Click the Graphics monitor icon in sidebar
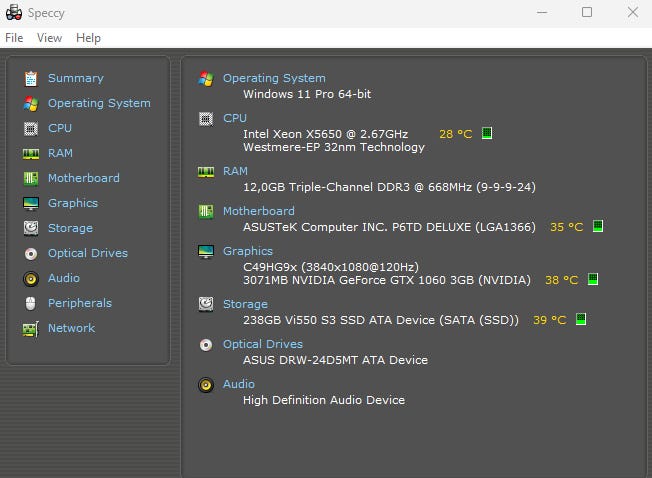This screenshot has width=652, height=478. (30, 203)
